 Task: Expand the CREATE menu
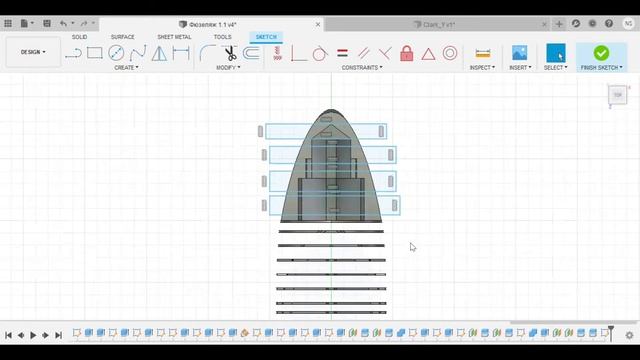pos(126,67)
